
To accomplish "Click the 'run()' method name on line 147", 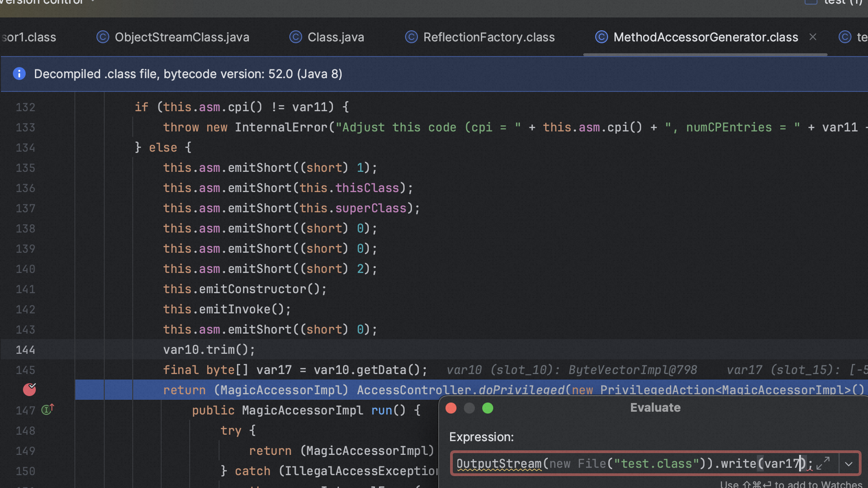I will (389, 410).
